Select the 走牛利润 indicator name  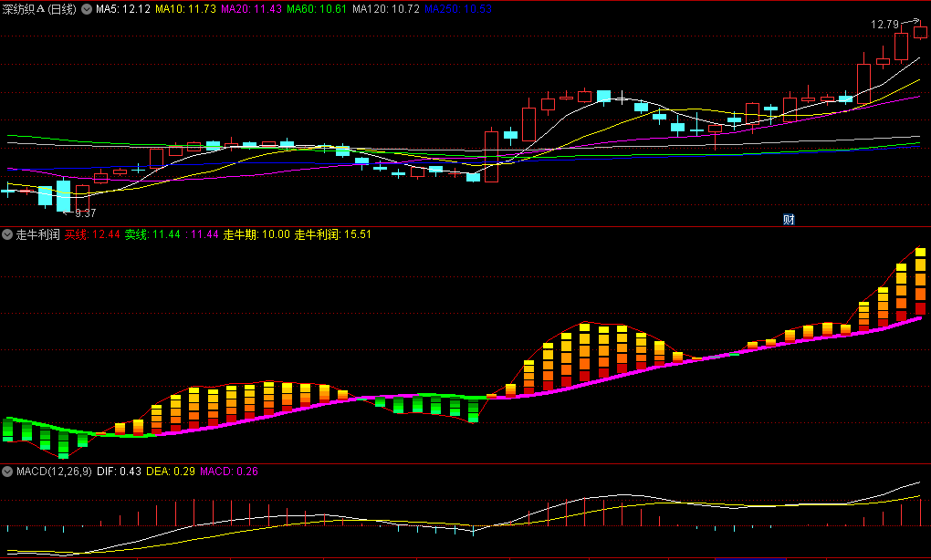(38, 234)
